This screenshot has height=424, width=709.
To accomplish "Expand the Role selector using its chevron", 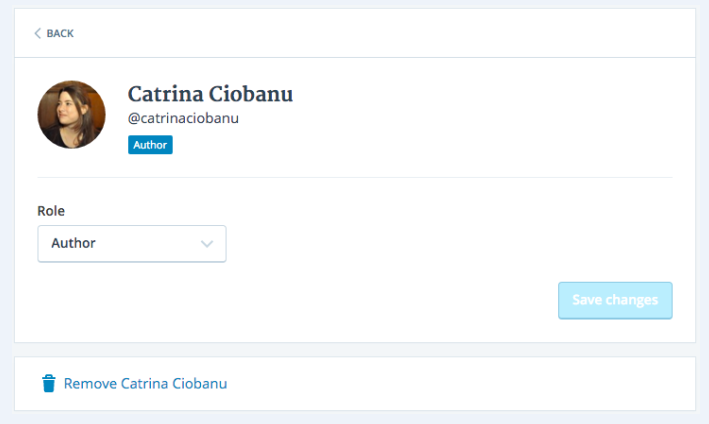I will 207,243.
